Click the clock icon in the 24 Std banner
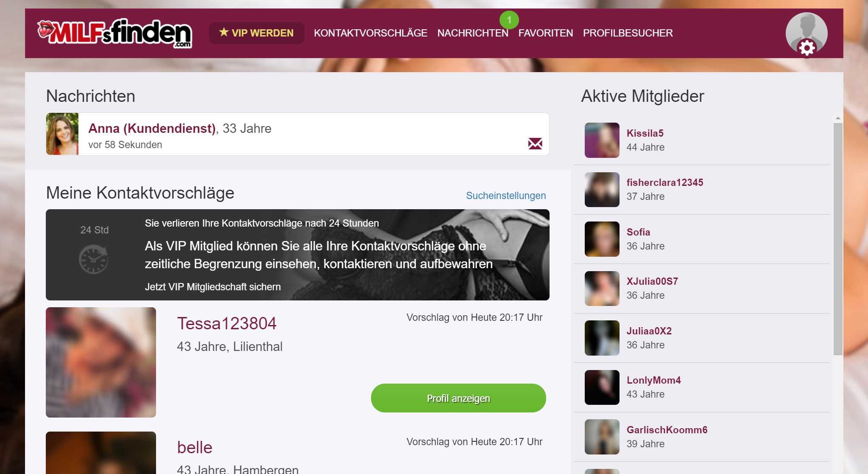The height and width of the screenshot is (474, 868). point(94,259)
